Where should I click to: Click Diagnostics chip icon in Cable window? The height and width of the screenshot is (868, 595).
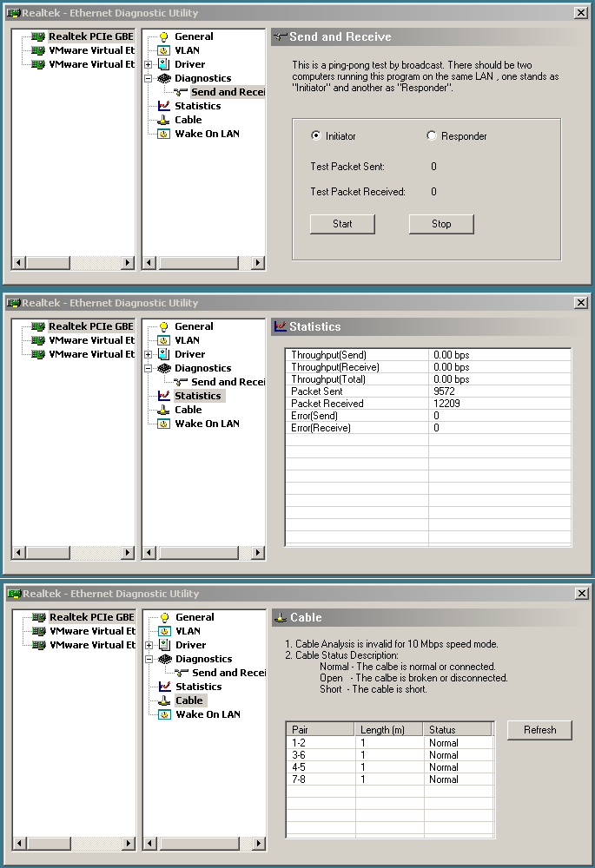(x=165, y=659)
